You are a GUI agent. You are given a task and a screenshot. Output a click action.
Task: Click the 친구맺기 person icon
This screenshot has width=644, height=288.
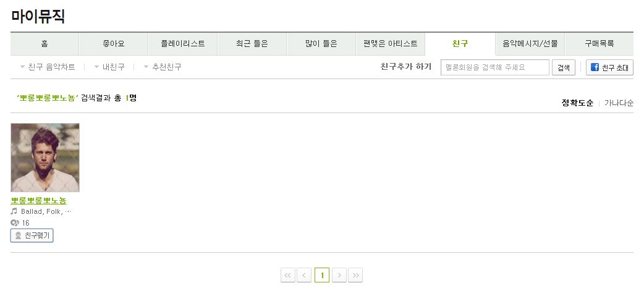[18, 236]
